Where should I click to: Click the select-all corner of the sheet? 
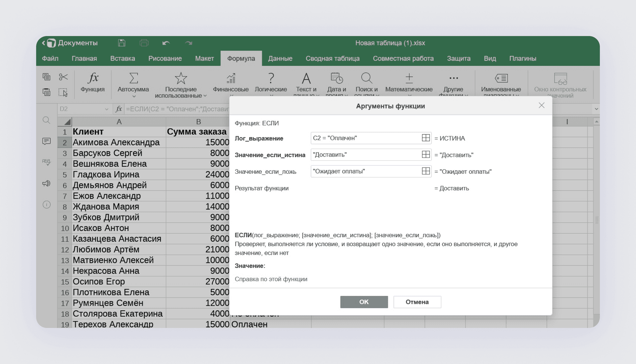click(x=65, y=121)
